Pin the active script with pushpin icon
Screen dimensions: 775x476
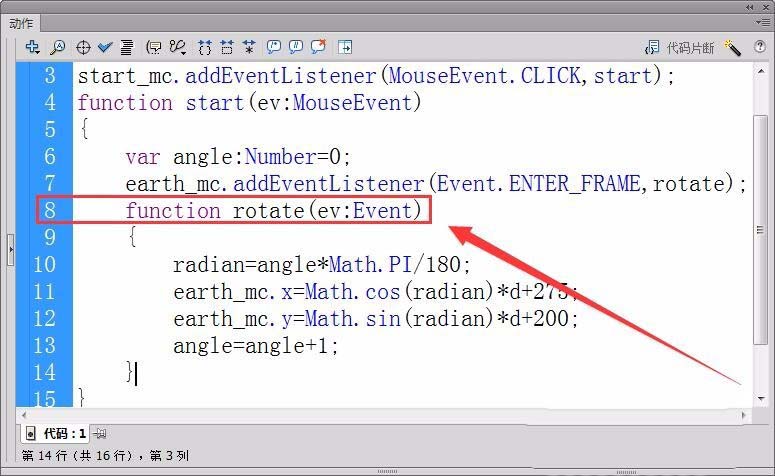point(100,434)
